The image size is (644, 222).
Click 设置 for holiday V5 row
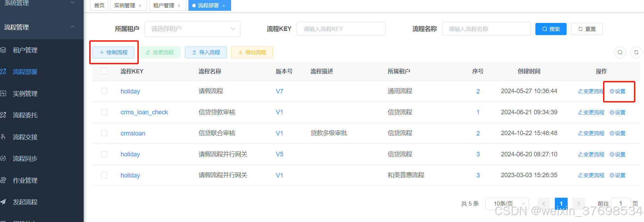[x=618, y=155]
